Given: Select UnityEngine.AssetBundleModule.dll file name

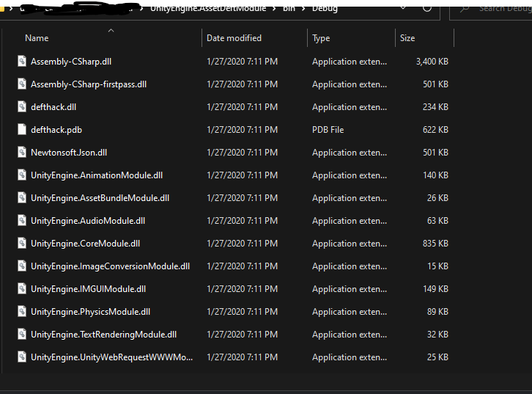Looking at the screenshot, I should click(100, 198).
